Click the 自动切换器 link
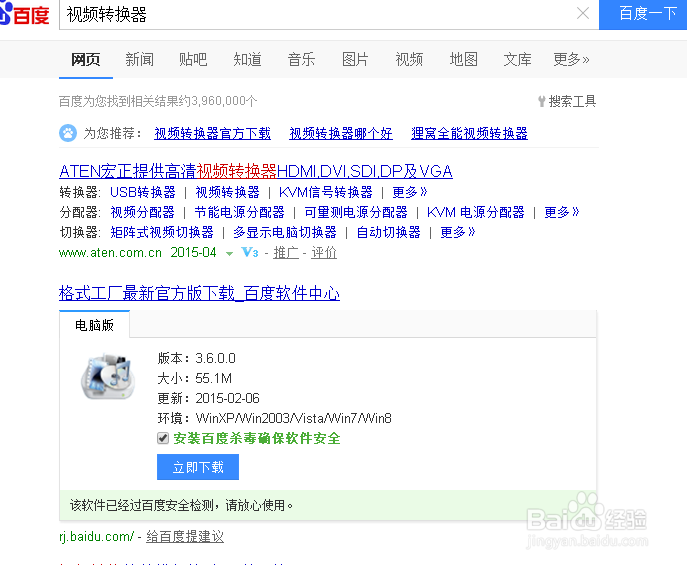The height and width of the screenshot is (565, 687). [x=389, y=232]
